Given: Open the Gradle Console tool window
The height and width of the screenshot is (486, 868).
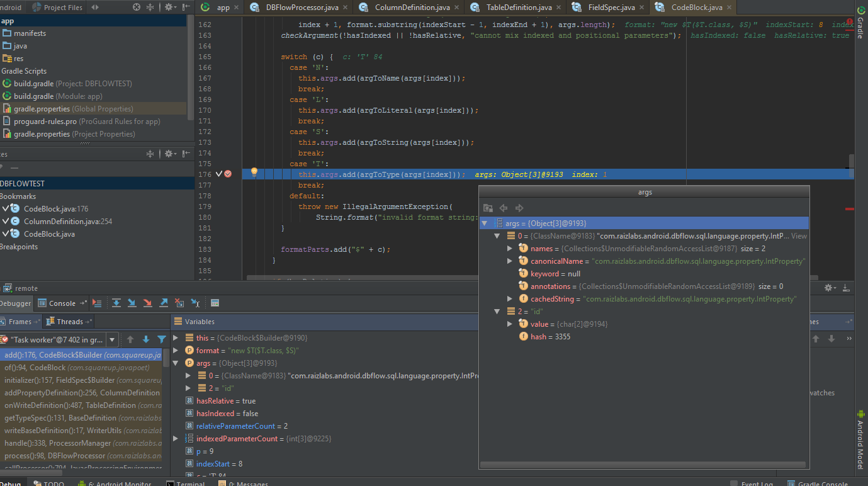Looking at the screenshot, I should point(818,483).
